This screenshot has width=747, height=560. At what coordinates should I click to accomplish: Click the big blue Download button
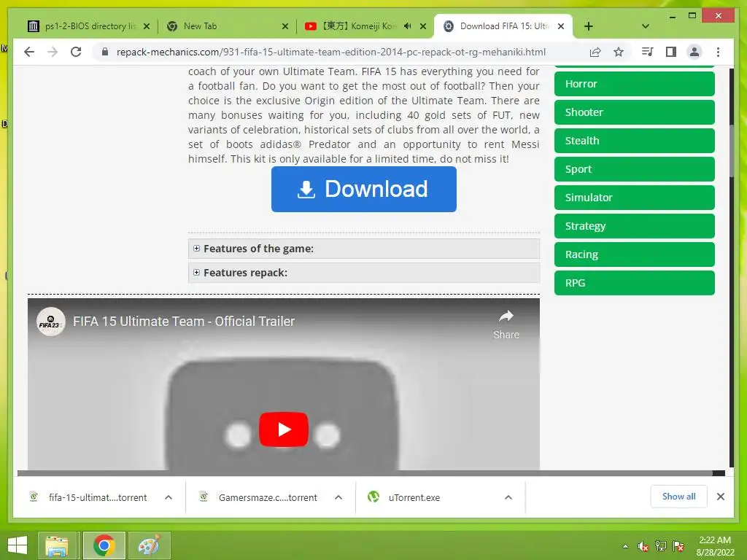click(x=364, y=189)
